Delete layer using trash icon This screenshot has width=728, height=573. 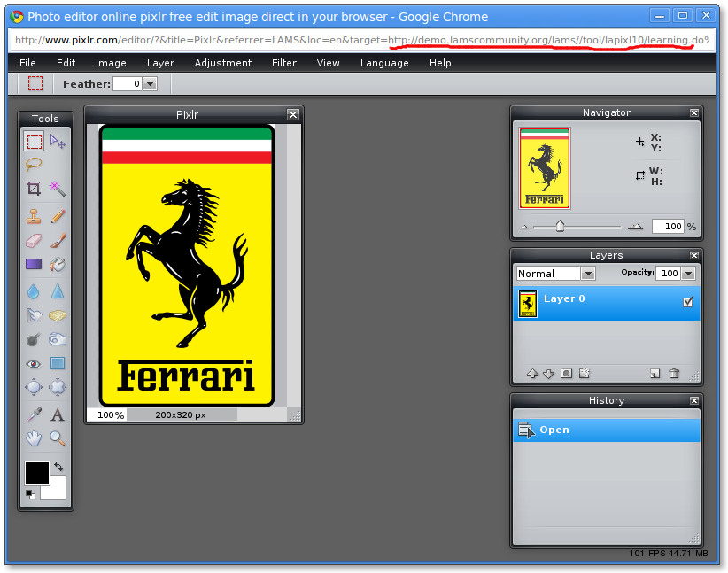[x=674, y=374]
